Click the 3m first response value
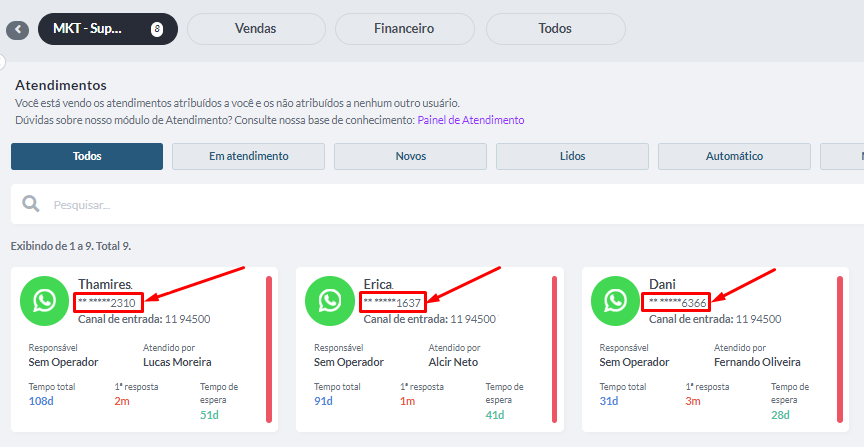The height and width of the screenshot is (447, 864). tap(693, 401)
